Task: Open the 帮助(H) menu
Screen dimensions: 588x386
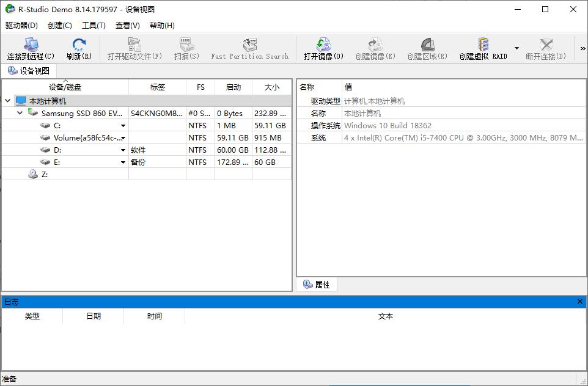Action: pyautogui.click(x=162, y=25)
